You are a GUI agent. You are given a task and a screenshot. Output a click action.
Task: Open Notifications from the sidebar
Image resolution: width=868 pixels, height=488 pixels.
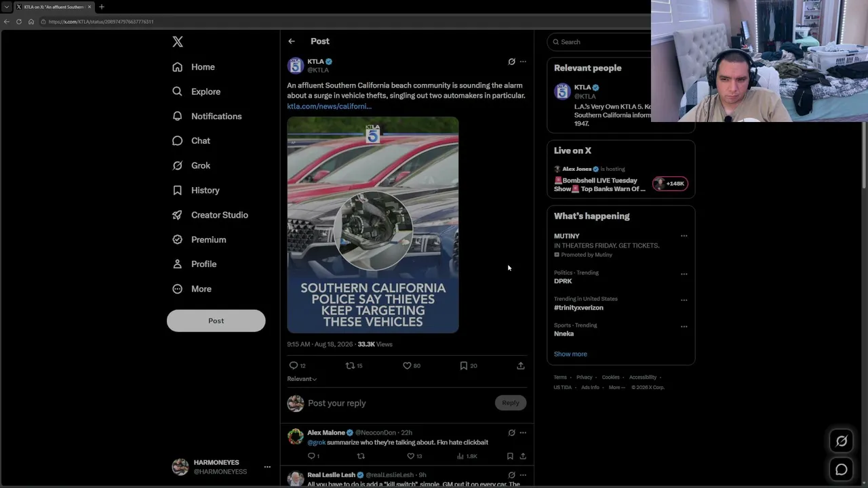207,116
